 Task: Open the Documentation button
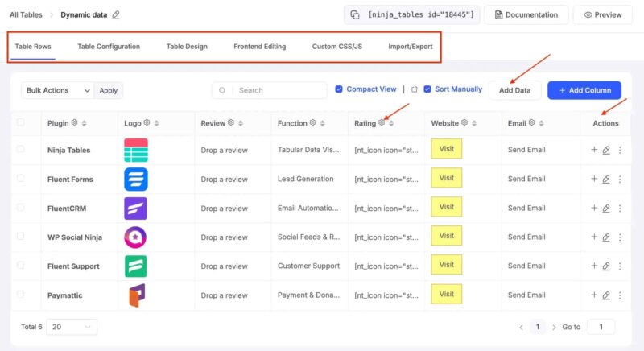(x=526, y=15)
